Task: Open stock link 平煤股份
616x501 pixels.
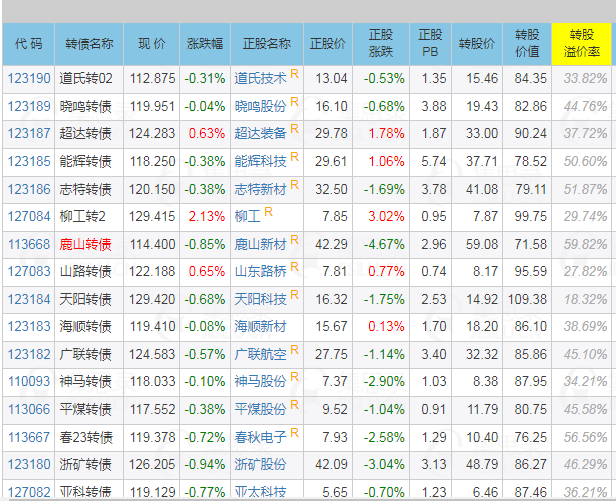Action: (x=260, y=409)
